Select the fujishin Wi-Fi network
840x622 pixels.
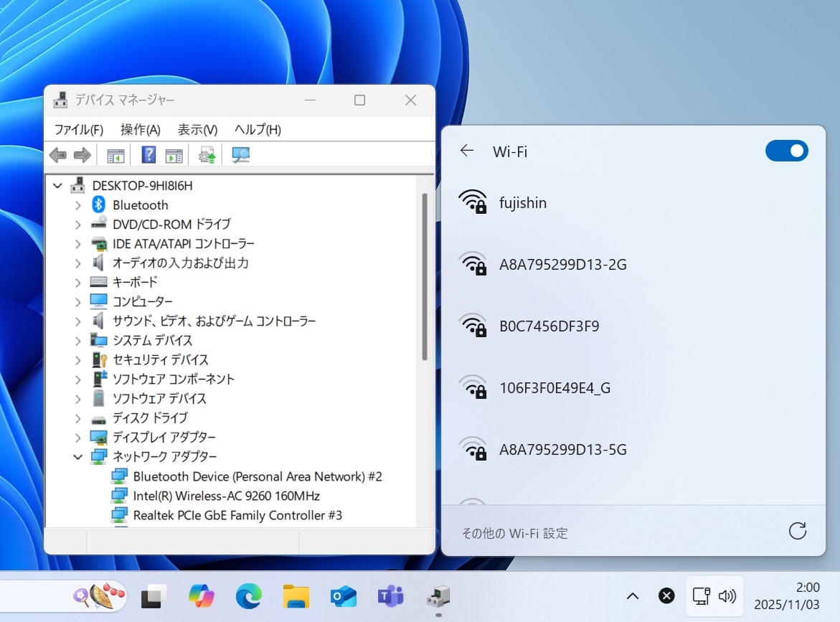tap(523, 203)
